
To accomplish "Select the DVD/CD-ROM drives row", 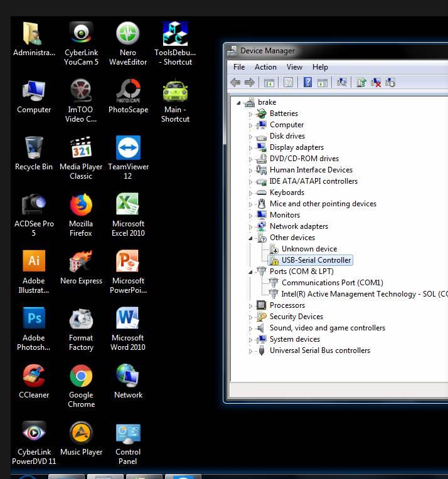I will click(304, 158).
